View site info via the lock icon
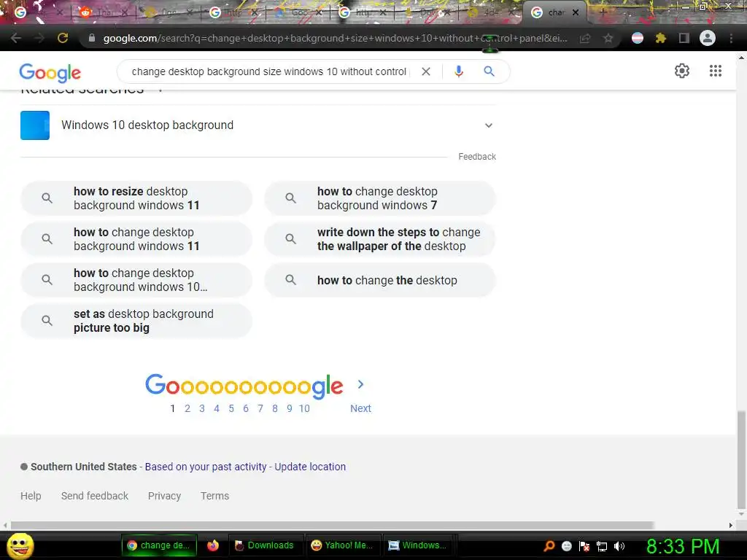The width and height of the screenshot is (747, 560). pyautogui.click(x=92, y=38)
